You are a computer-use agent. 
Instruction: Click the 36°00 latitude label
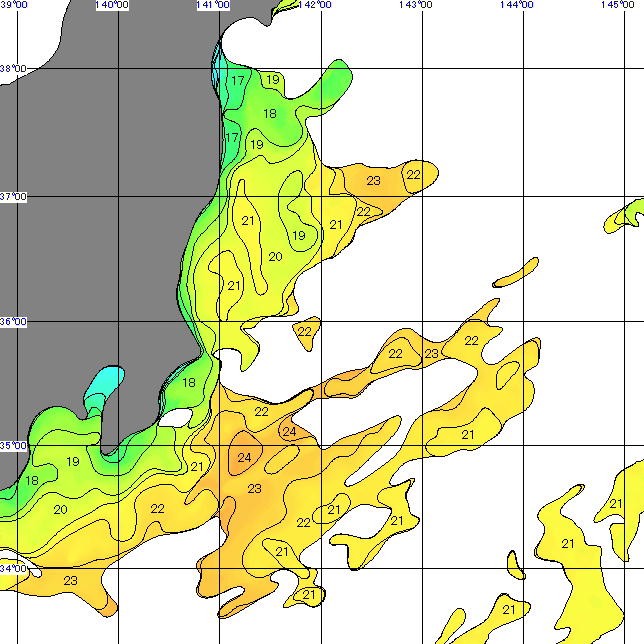tap(13, 322)
